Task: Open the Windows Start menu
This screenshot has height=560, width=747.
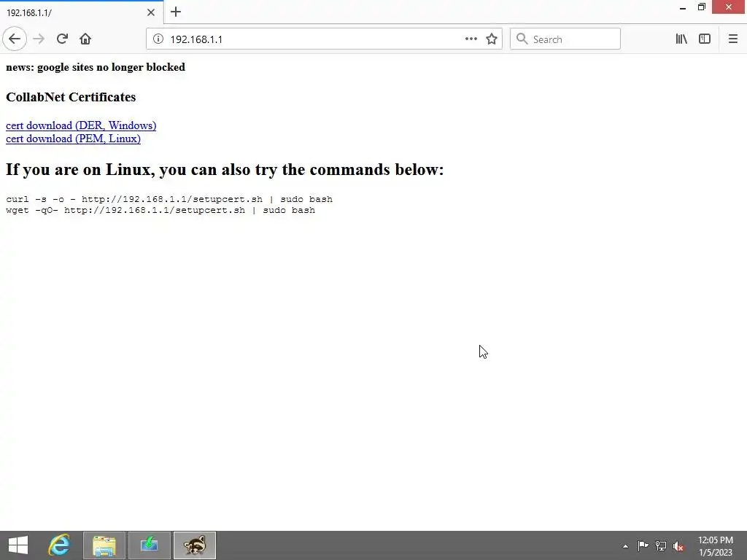Action: [18, 545]
